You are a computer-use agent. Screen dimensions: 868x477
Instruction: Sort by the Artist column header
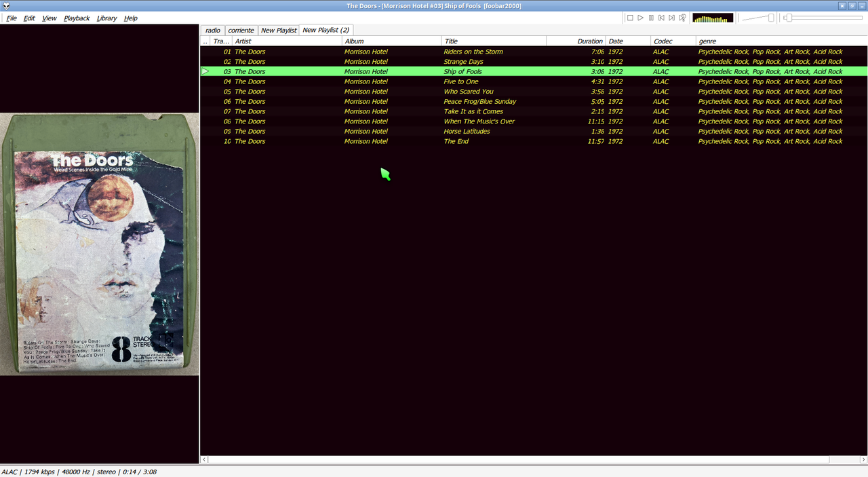pyautogui.click(x=288, y=41)
